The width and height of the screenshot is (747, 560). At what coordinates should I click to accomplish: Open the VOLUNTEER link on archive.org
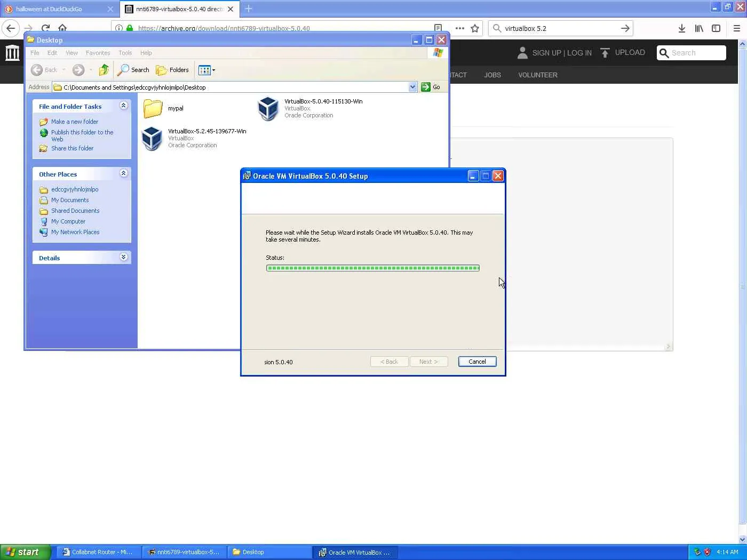[538, 75]
